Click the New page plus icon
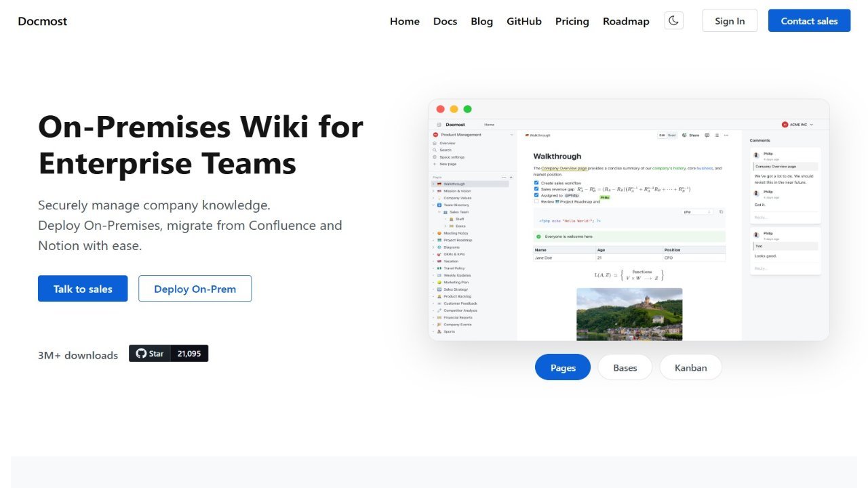Viewport: 868px width, 488px height. [435, 164]
